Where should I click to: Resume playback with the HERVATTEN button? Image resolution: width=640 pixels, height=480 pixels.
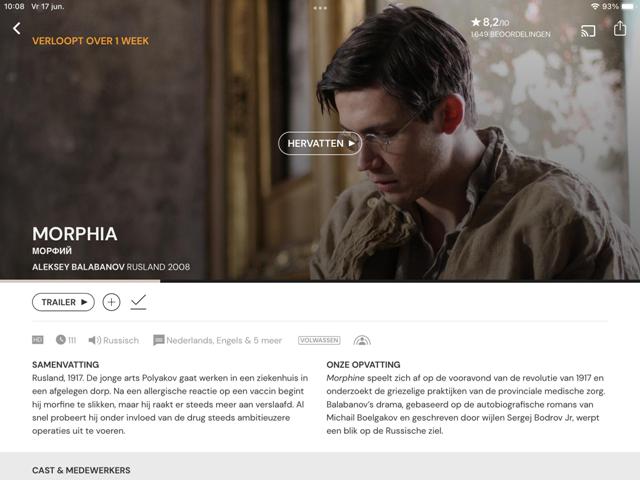(x=320, y=143)
